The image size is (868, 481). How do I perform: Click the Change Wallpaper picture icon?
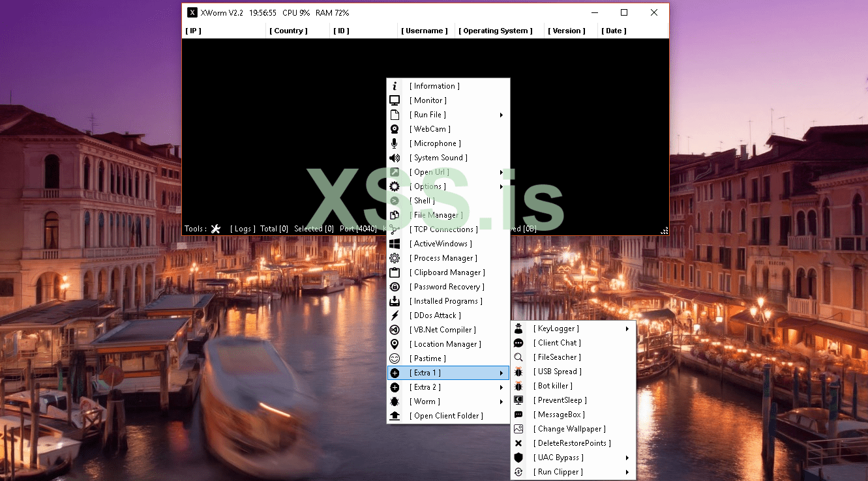[518, 429]
